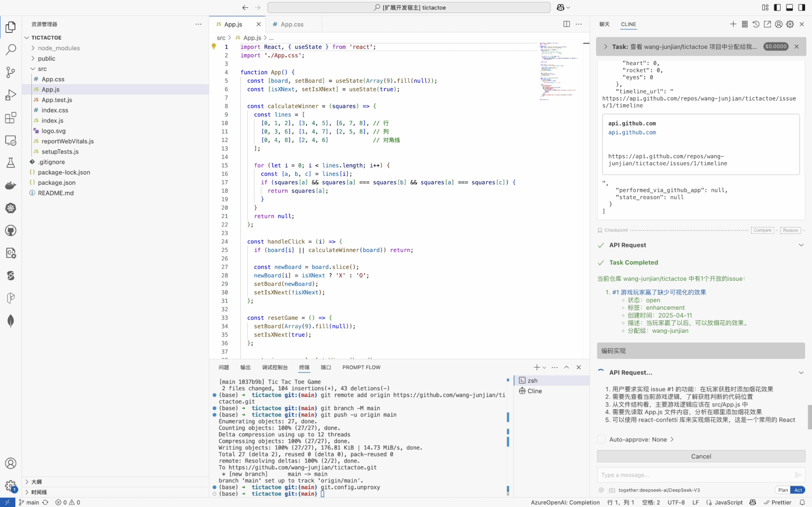
Task: Open the Source Control view icon
Action: pos(10,72)
